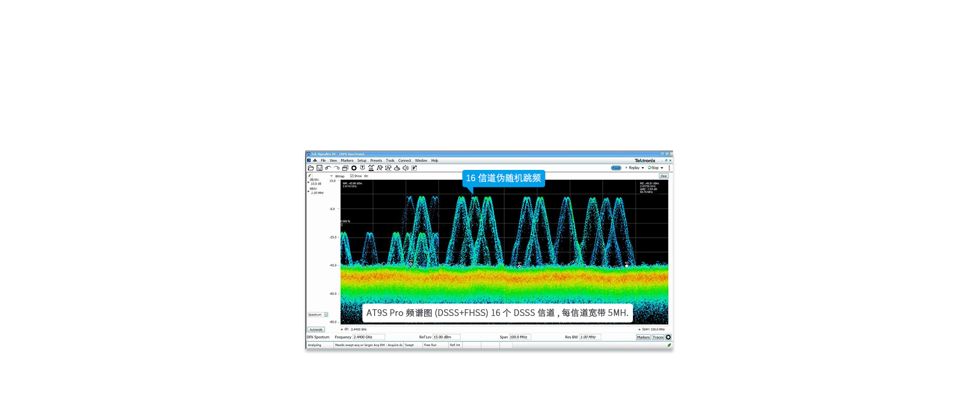Click the redo arrow icon

[336, 168]
